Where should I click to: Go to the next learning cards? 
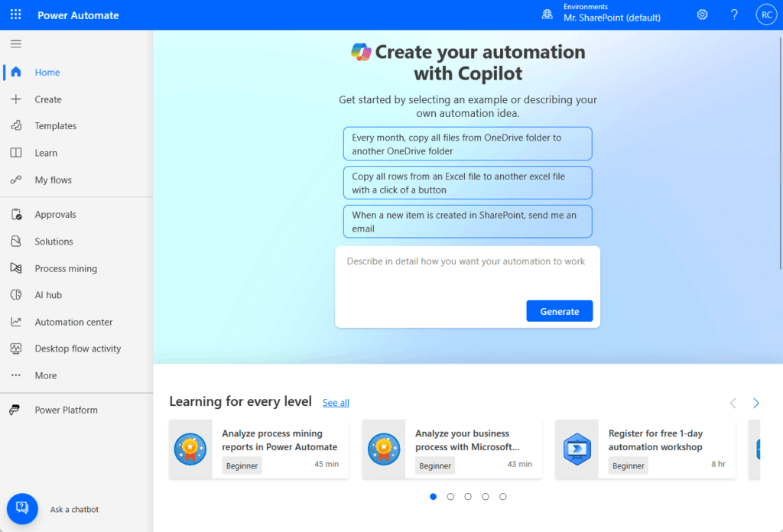coord(756,403)
